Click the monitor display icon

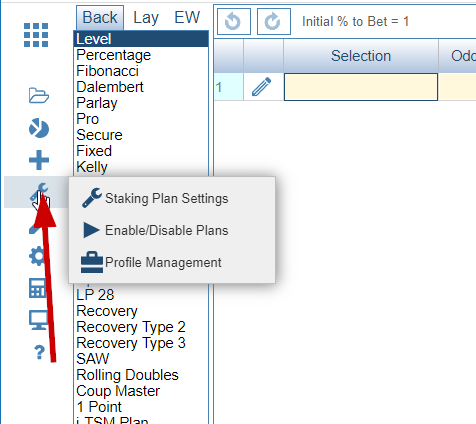[x=38, y=320]
